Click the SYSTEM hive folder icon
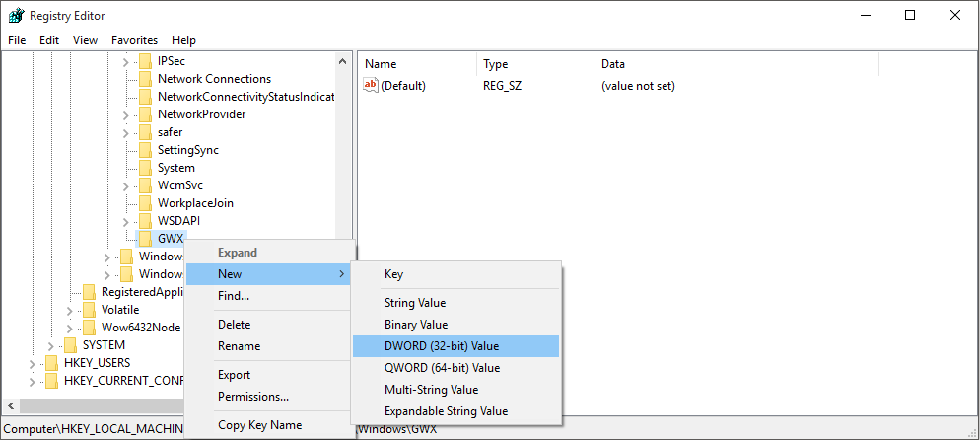Screen dimensions: 980x440 click(x=70, y=345)
